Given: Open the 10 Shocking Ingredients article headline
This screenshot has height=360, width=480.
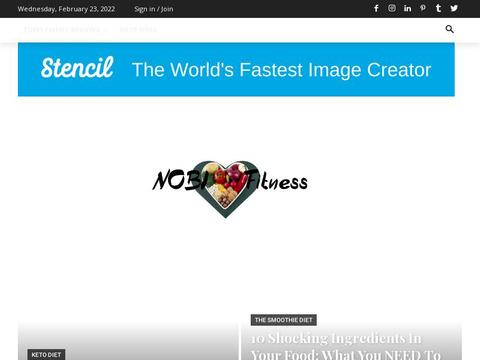Looking at the screenshot, I should point(346,346).
